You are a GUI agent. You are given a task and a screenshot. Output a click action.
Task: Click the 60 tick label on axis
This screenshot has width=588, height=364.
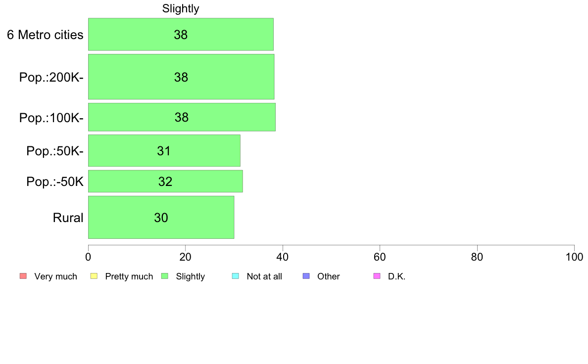click(380, 257)
